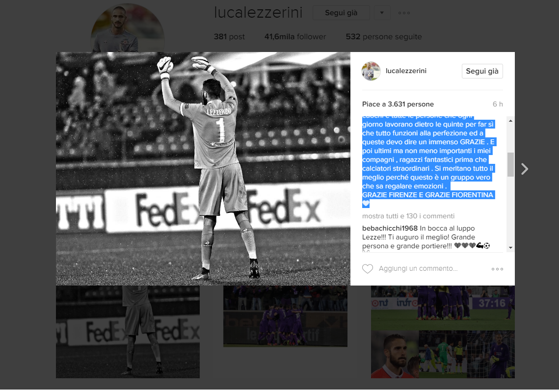This screenshot has height=392, width=559.
Task: Open large profile picture in header
Action: [x=128, y=28]
